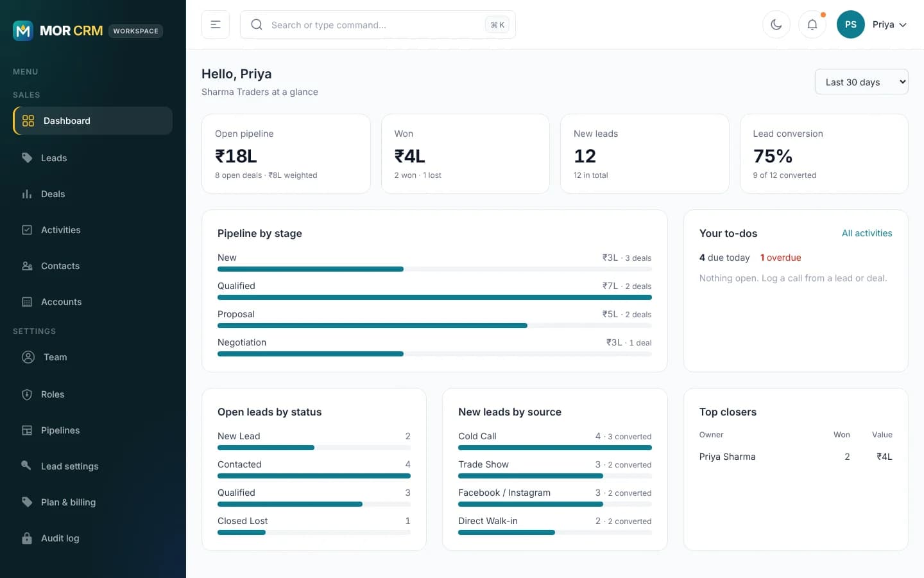
Task: Click the Qualified pipeline stage bar
Action: point(434,297)
